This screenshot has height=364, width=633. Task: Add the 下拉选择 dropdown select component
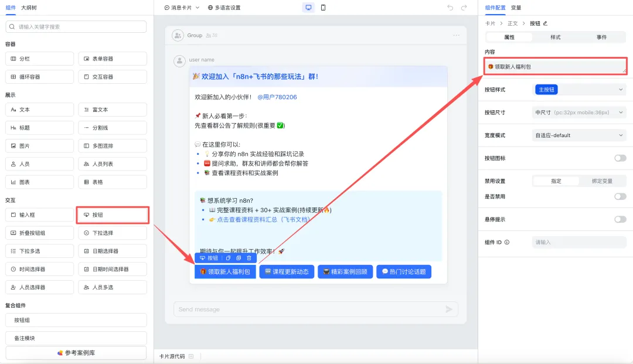pos(113,233)
